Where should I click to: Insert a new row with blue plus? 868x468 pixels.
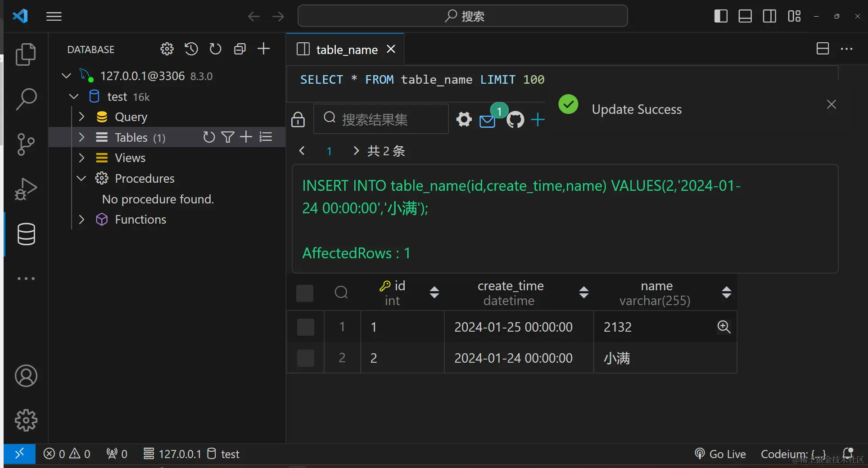[538, 119]
